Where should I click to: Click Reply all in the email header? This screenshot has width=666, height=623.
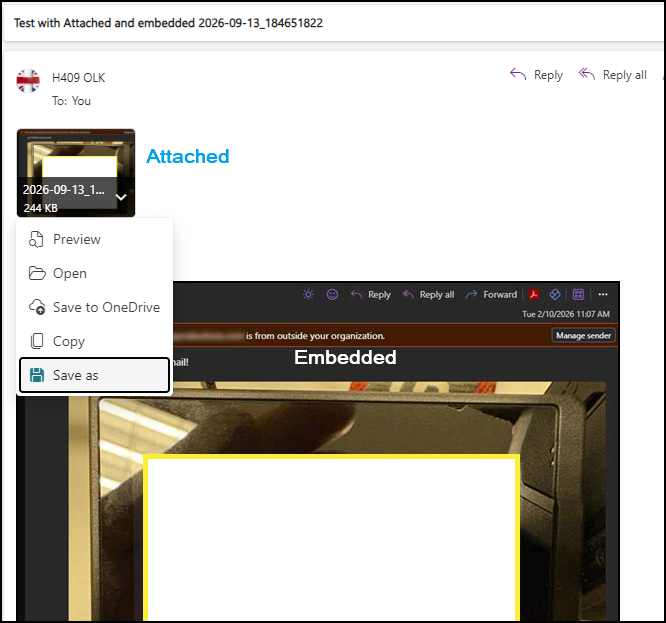pos(612,75)
